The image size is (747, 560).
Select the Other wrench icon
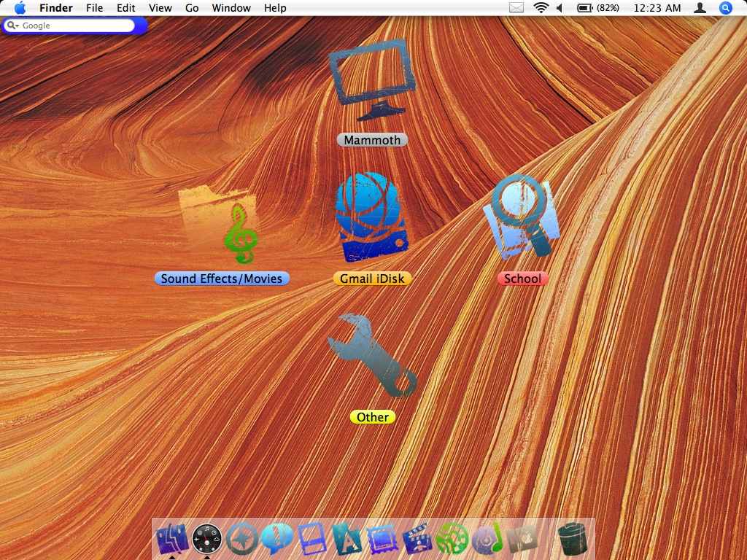click(x=372, y=355)
